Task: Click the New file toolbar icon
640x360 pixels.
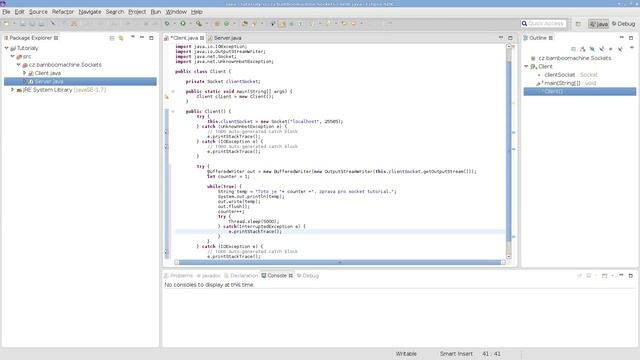Action: click(x=6, y=24)
